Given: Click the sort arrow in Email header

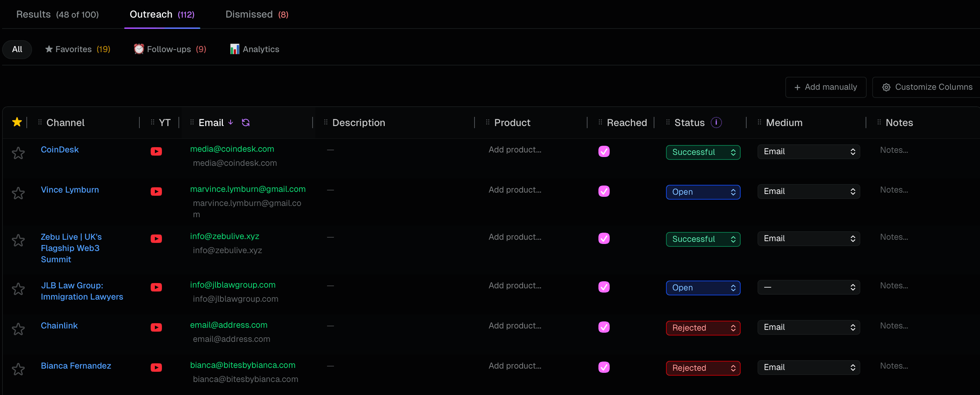Looking at the screenshot, I should point(231,122).
